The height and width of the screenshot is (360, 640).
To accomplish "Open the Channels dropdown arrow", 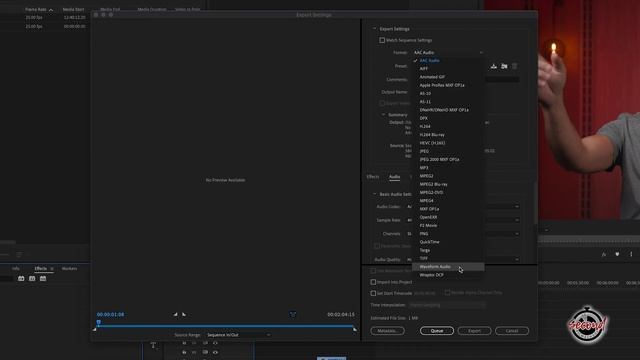I will tap(517, 234).
